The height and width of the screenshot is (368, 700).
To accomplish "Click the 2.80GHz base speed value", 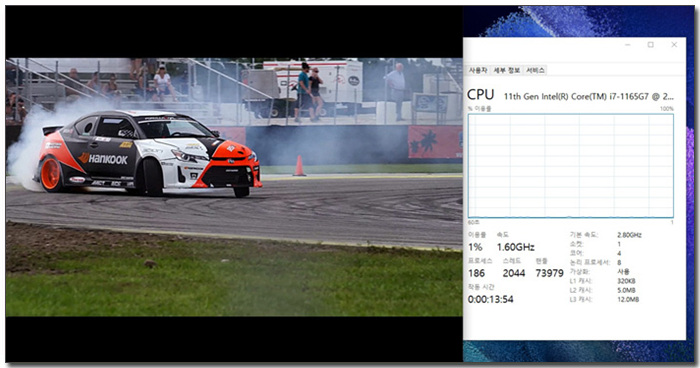I will 629,235.
